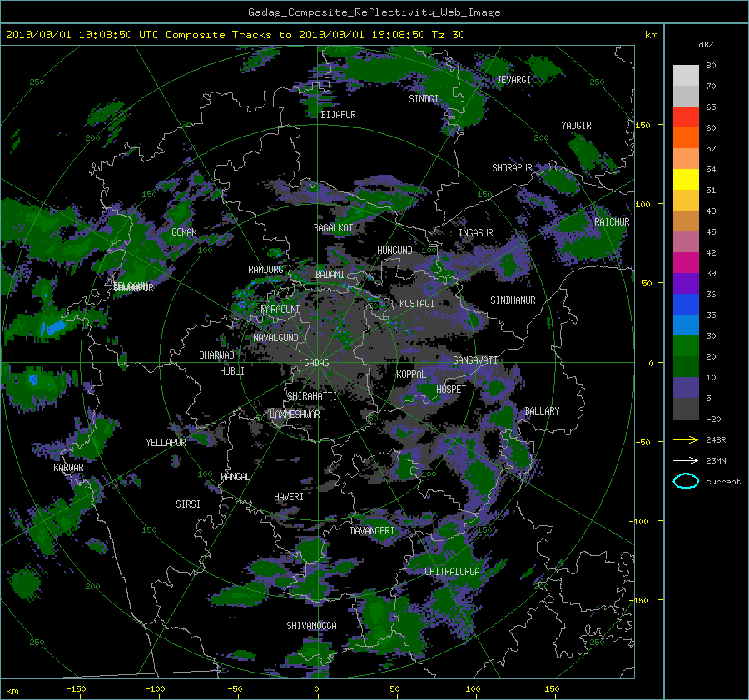The width and height of the screenshot is (749, 700).
Task: Click the HOSPET city label
Action: 451,390
